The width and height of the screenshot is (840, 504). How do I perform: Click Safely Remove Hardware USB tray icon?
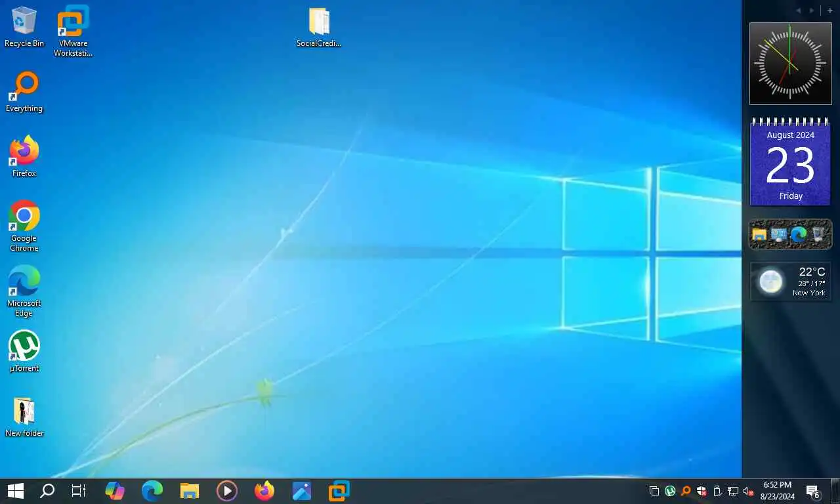[x=717, y=491]
